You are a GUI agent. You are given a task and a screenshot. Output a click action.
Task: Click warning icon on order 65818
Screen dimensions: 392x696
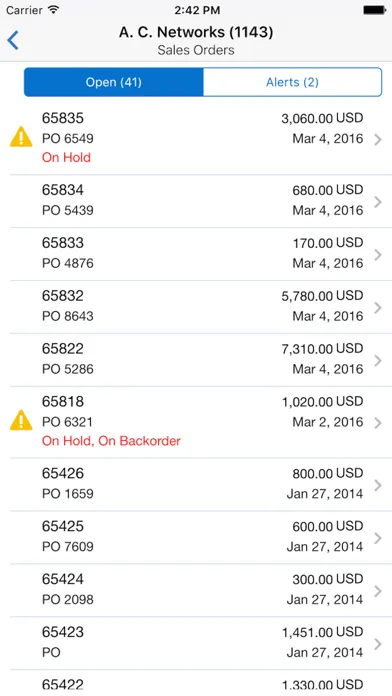tap(21, 420)
